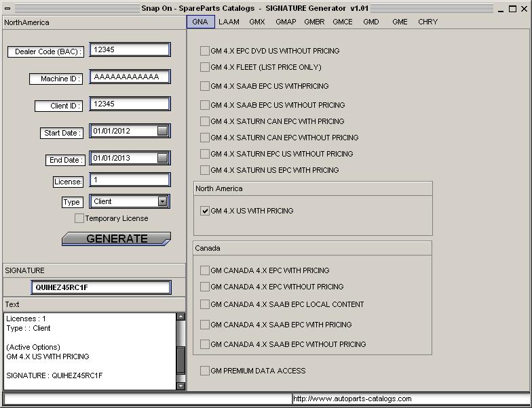The image size is (532, 408).
Task: Enable GM CANADA 4.X EPC WITH PRICING
Action: (x=205, y=270)
